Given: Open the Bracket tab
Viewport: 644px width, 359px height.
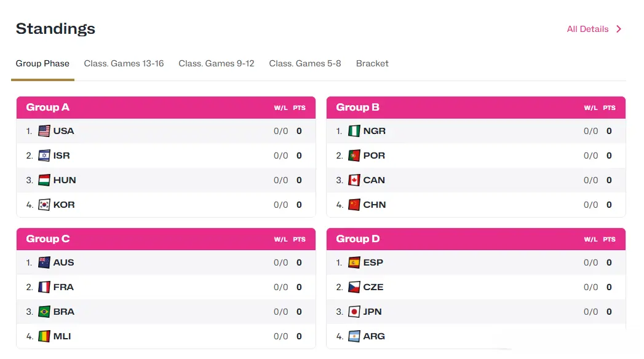Looking at the screenshot, I should [372, 63].
